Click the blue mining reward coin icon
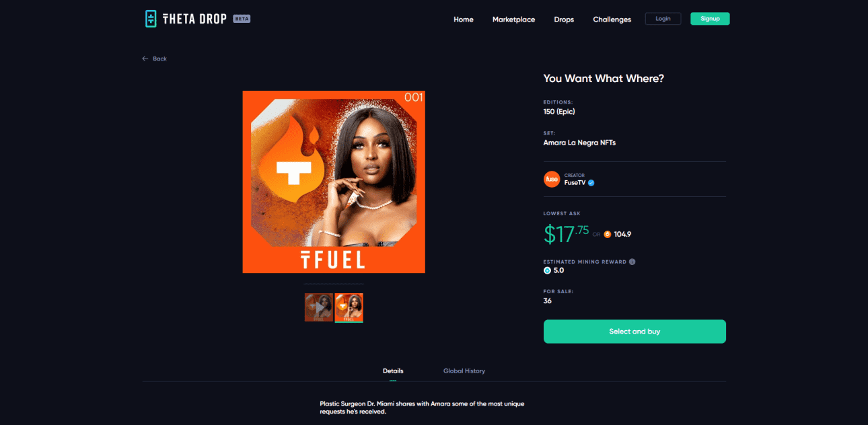 pyautogui.click(x=547, y=270)
